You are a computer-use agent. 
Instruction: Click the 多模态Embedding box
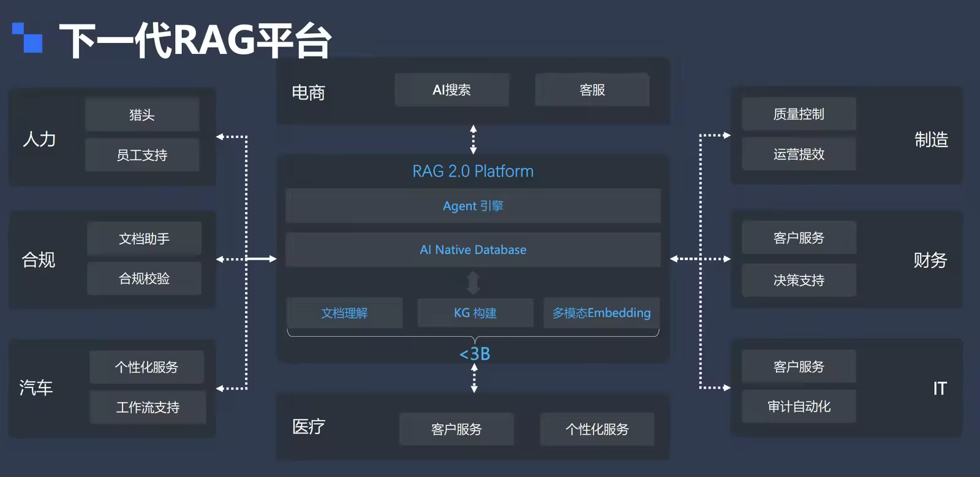(601, 313)
